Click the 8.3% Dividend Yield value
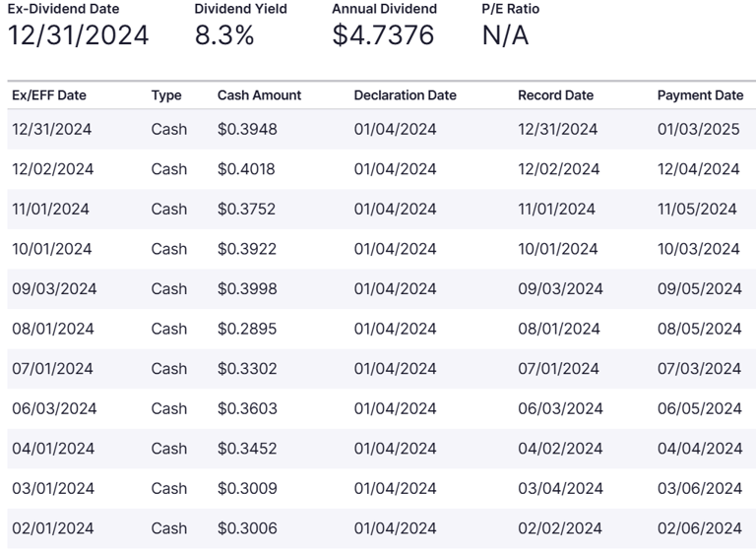 [x=224, y=36]
